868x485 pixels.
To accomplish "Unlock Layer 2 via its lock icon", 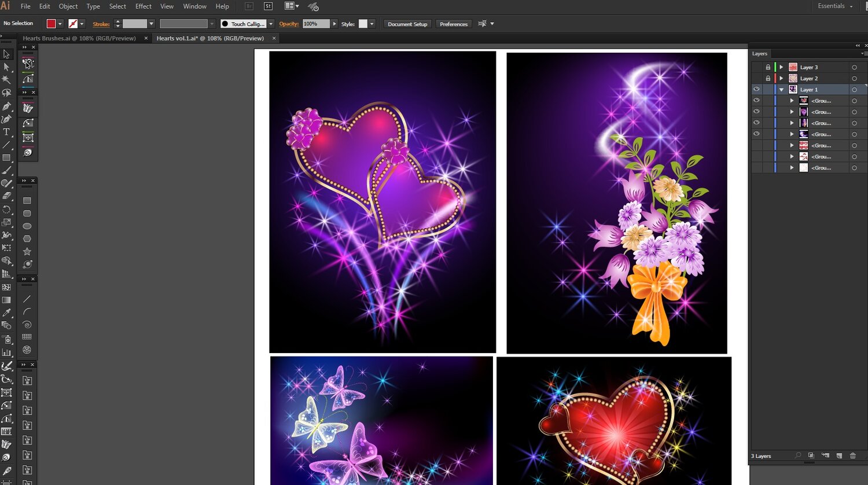I will pyautogui.click(x=768, y=78).
